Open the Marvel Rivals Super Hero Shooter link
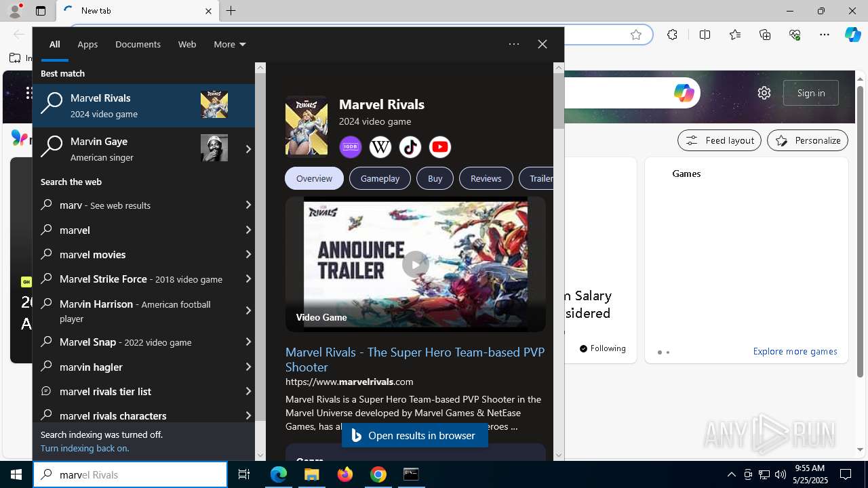Viewport: 868px width, 488px height. (414, 359)
